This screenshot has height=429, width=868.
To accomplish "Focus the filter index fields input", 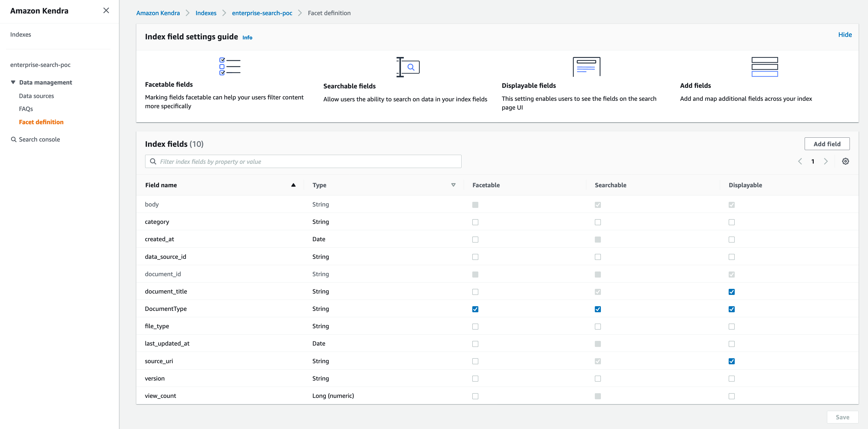I will (x=303, y=161).
